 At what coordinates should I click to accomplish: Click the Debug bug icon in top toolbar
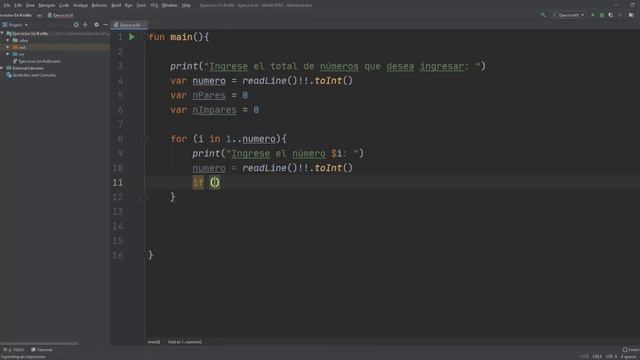[x=602, y=15]
